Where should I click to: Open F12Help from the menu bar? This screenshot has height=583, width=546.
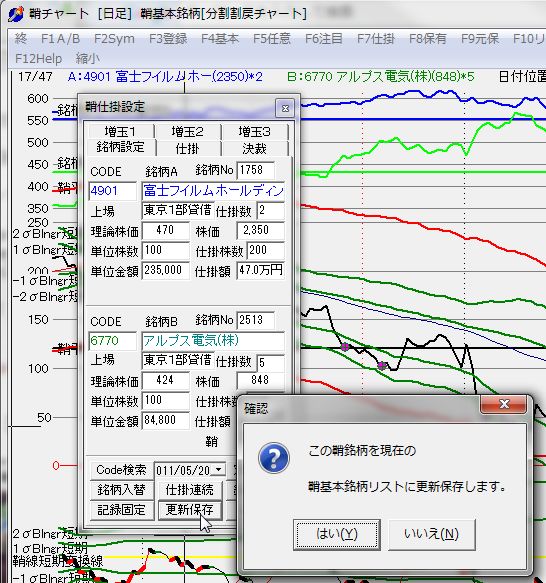click(x=38, y=58)
